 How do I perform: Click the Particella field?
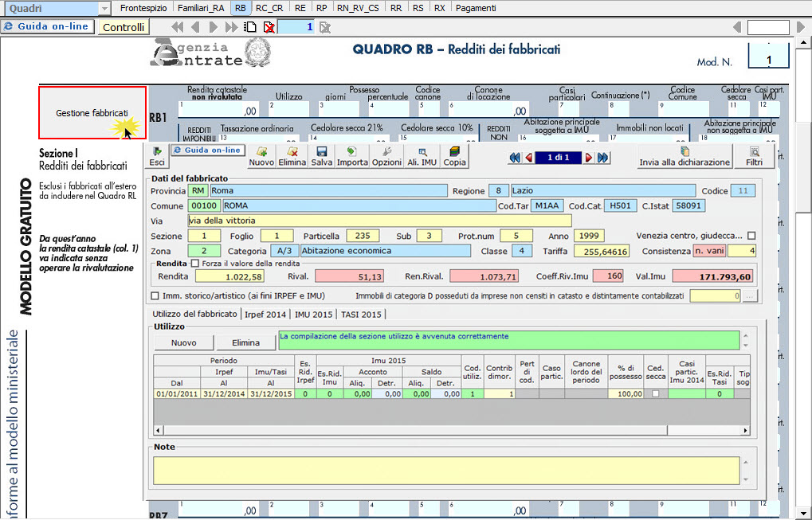pos(363,236)
